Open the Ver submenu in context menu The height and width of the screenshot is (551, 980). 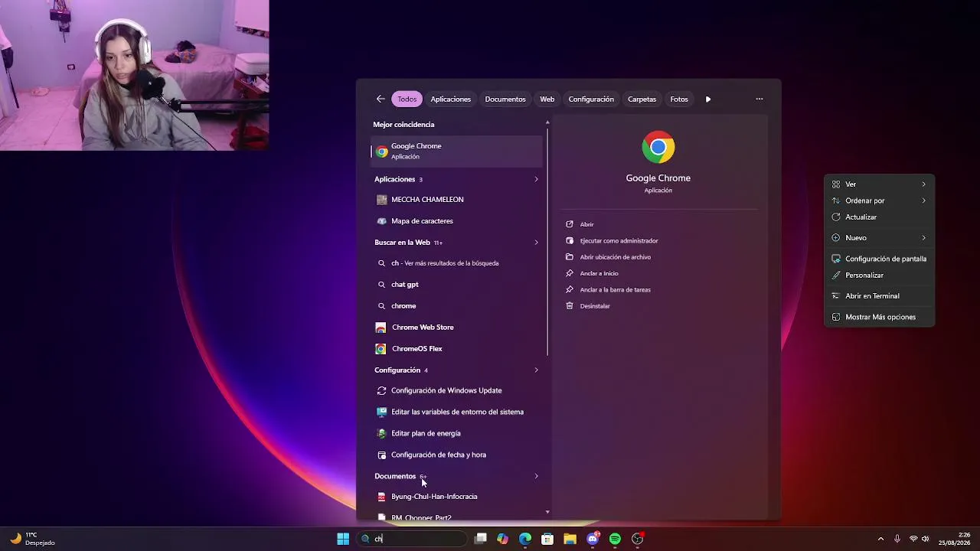click(879, 184)
